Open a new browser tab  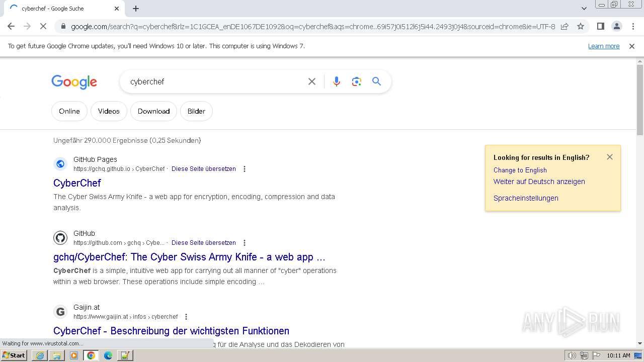click(x=136, y=9)
